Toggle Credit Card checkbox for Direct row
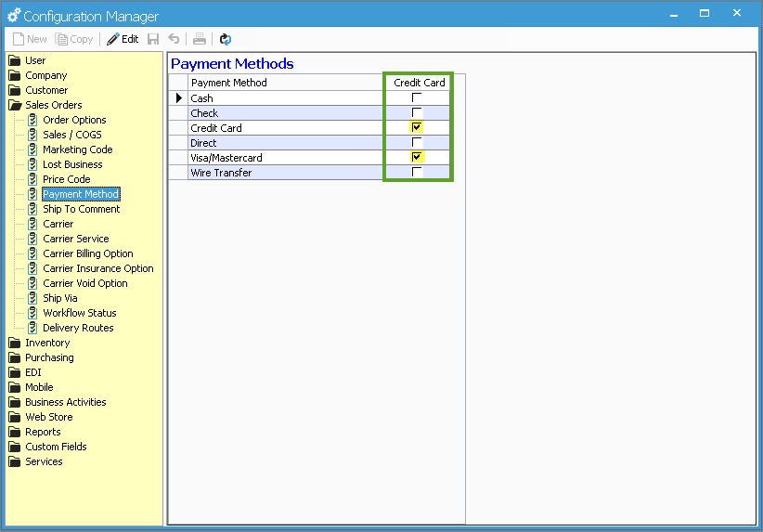The width and height of the screenshot is (763, 532). (x=417, y=142)
